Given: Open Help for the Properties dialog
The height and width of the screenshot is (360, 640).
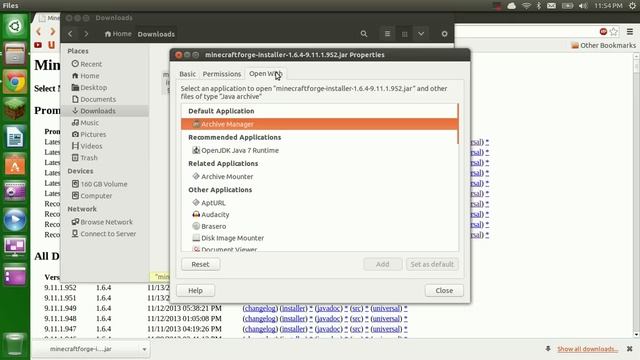Looking at the screenshot, I should (196, 291).
